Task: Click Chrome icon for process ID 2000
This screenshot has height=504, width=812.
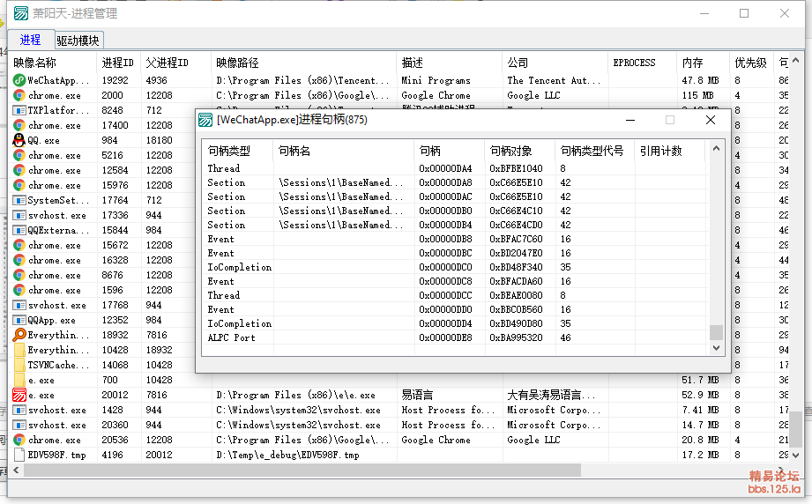Action: 19,95
